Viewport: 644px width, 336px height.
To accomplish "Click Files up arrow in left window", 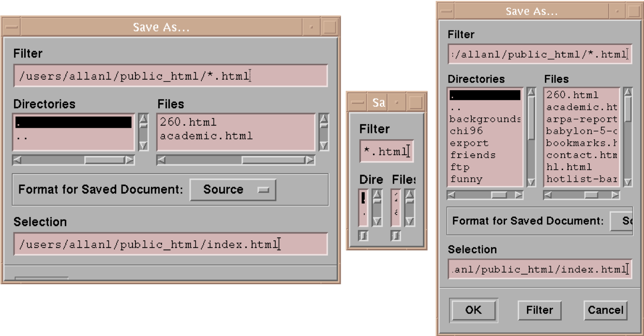I will (324, 119).
